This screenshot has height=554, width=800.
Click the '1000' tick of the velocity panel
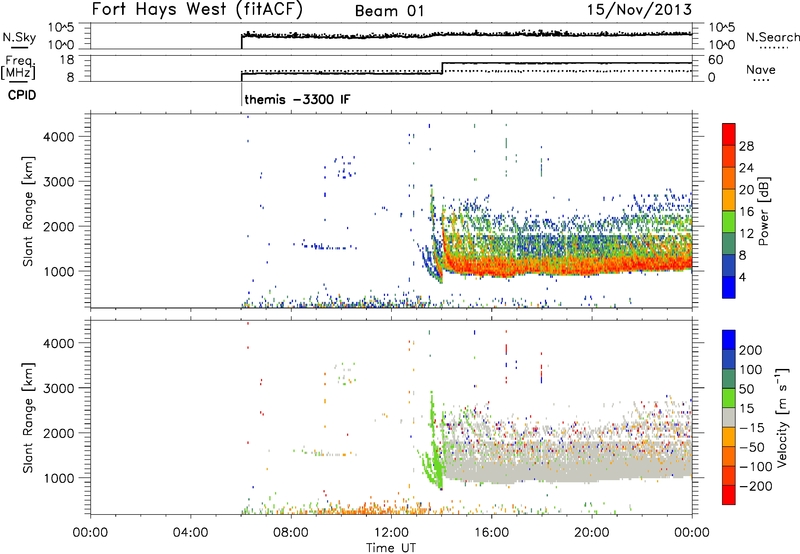tap(59, 478)
